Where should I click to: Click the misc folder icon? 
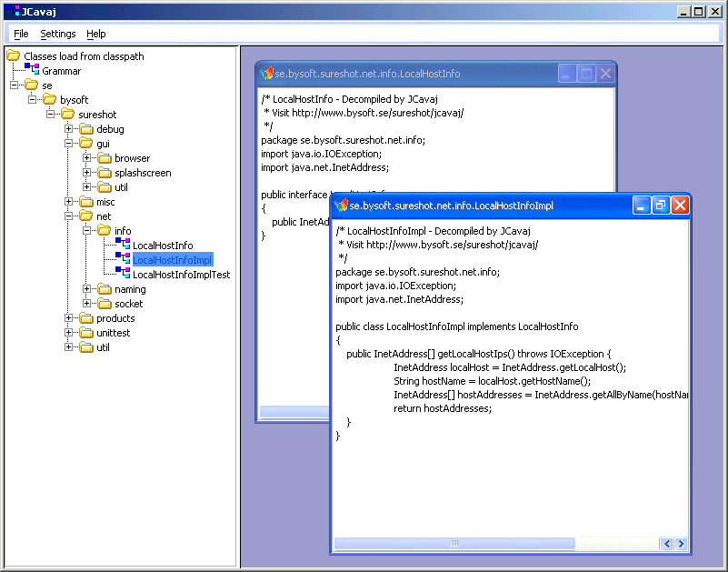(86, 202)
